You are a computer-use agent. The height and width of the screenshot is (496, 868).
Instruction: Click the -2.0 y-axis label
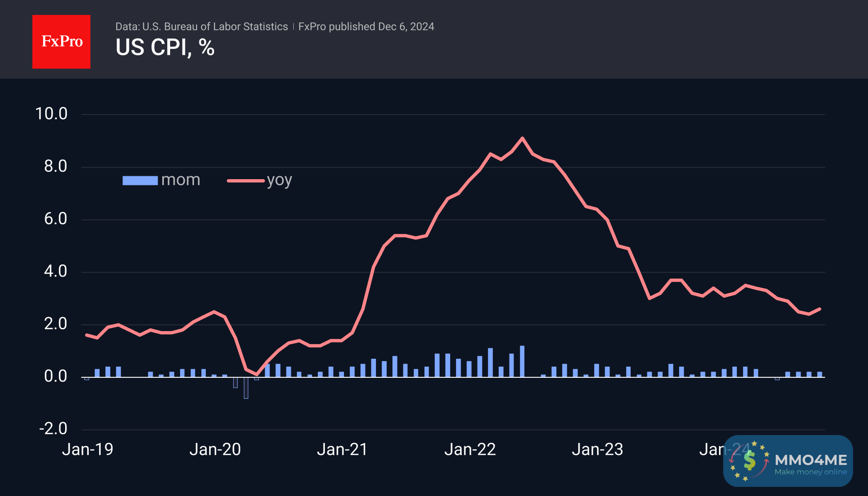coord(53,428)
